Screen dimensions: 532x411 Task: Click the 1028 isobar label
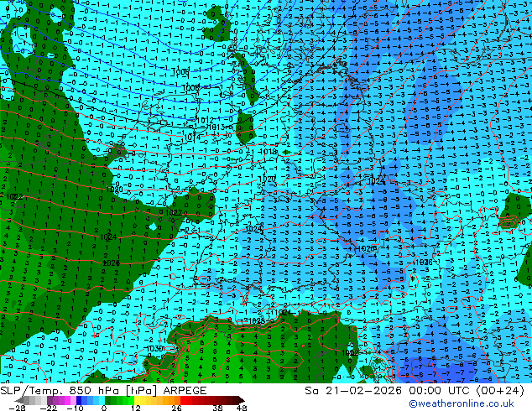click(x=257, y=320)
